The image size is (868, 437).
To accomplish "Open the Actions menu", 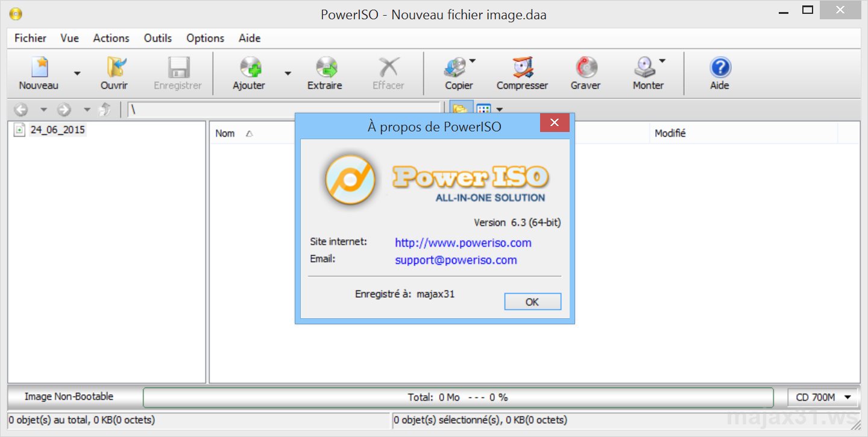I will click(x=111, y=38).
